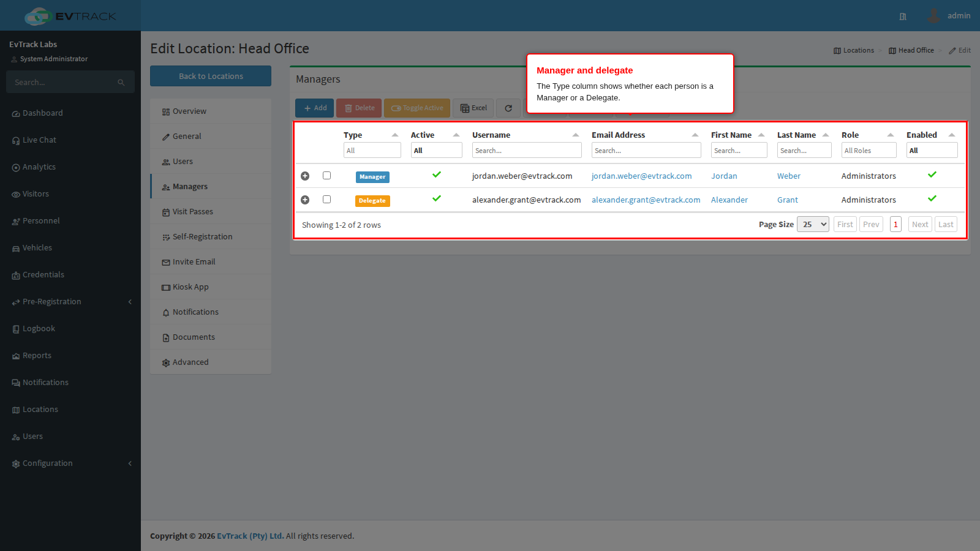Open the Page Size dropdown
This screenshot has height=551, width=980.
(813, 225)
